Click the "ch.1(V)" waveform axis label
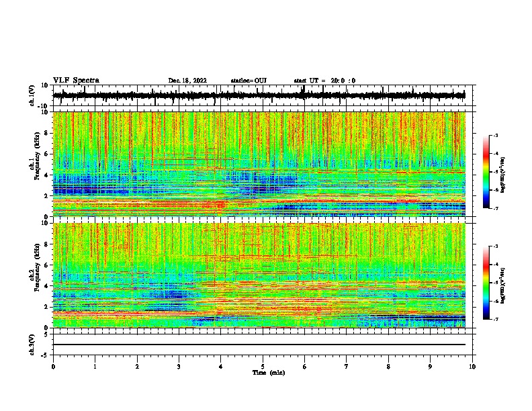The image size is (532, 411). point(32,95)
